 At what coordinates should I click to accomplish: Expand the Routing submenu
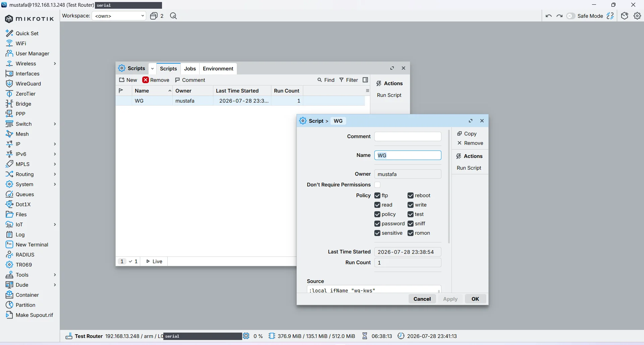click(55, 174)
